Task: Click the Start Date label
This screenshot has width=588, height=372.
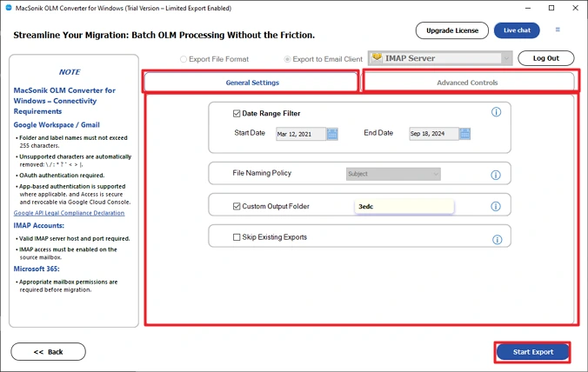Action: click(250, 133)
